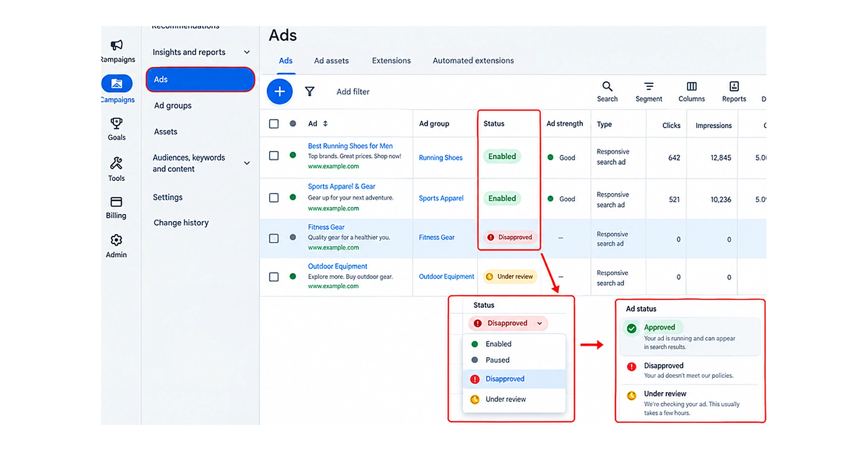Select the highlighted Campaigns image icon
The image size is (868, 451).
(117, 83)
